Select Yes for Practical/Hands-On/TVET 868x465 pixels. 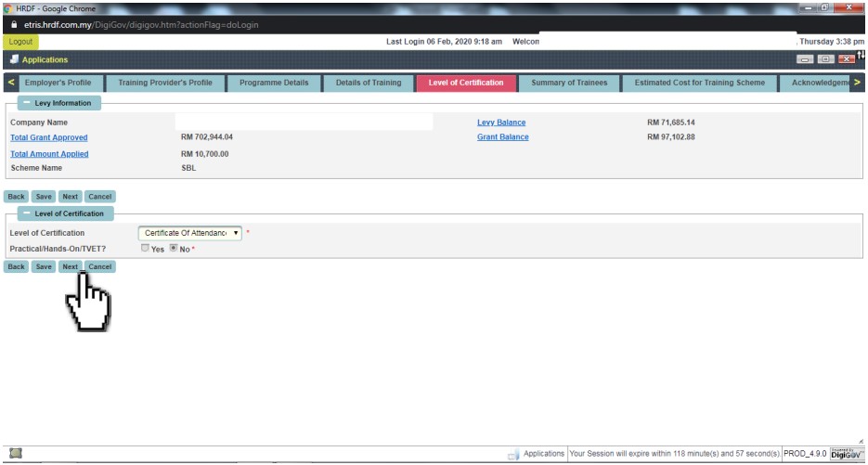145,249
